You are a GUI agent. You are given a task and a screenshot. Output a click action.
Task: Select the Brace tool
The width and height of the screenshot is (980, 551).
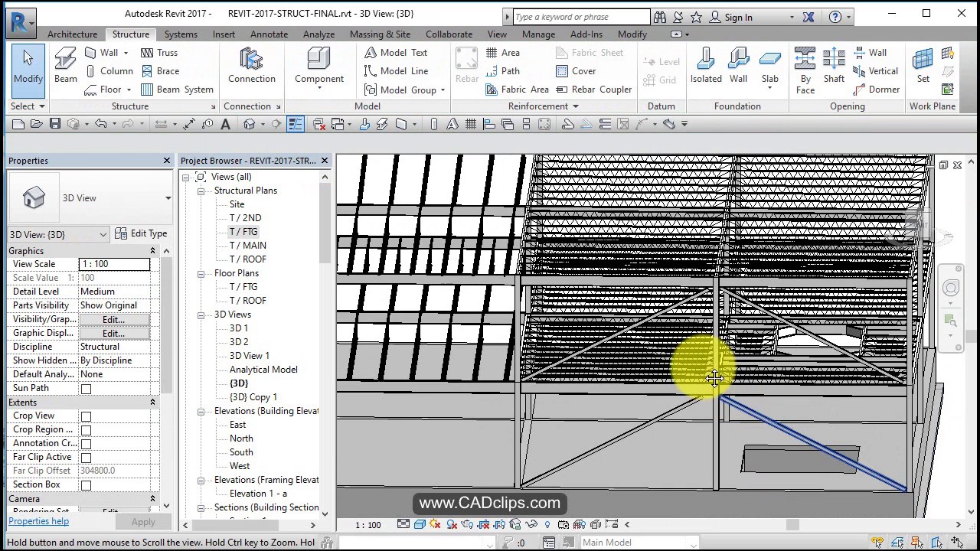[x=160, y=71]
